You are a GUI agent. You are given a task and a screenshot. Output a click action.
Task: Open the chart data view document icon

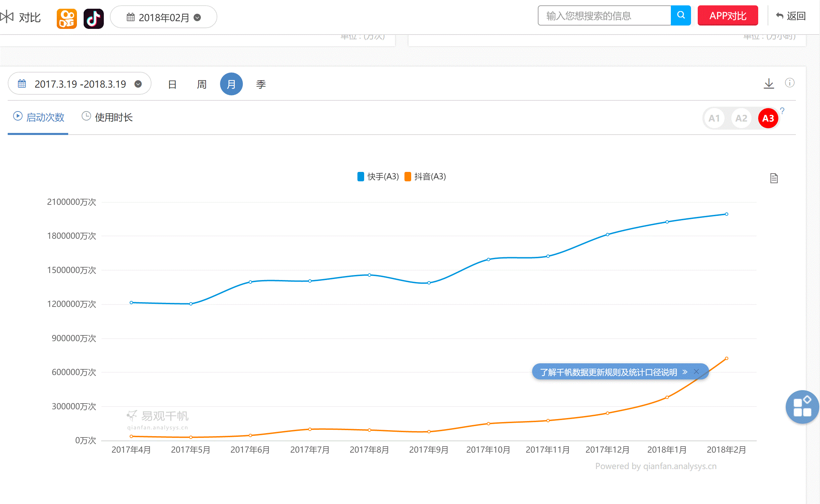pyautogui.click(x=774, y=178)
